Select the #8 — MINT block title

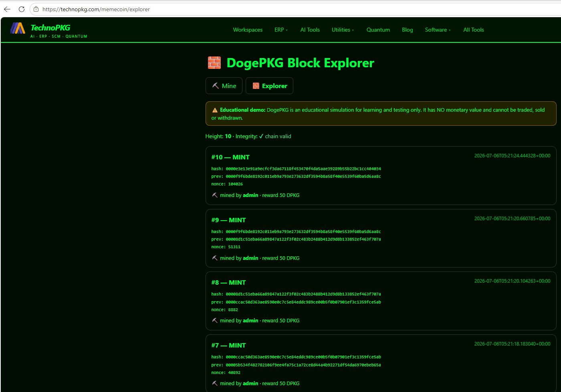(x=228, y=283)
